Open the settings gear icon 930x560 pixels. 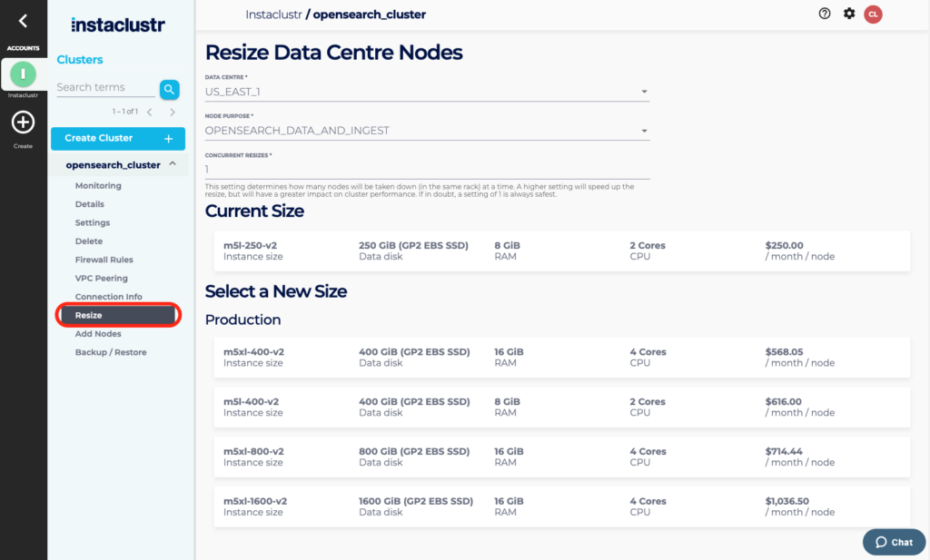849,14
